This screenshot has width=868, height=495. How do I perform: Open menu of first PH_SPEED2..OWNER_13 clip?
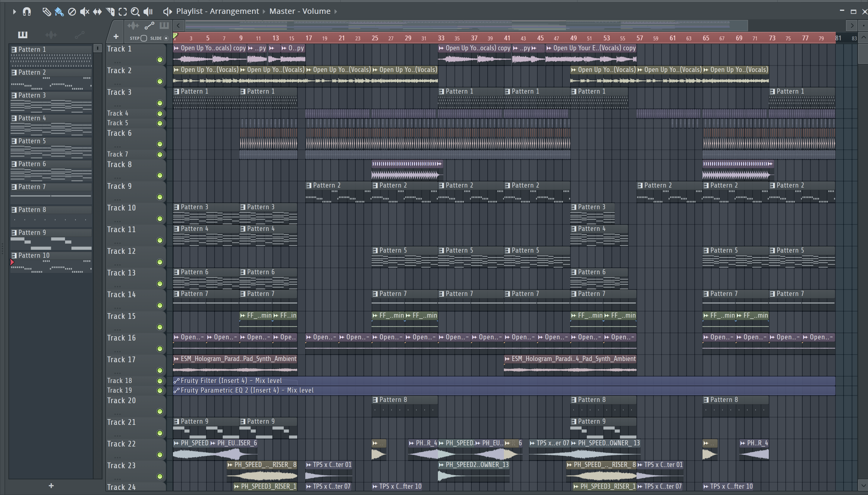pyautogui.click(x=441, y=465)
